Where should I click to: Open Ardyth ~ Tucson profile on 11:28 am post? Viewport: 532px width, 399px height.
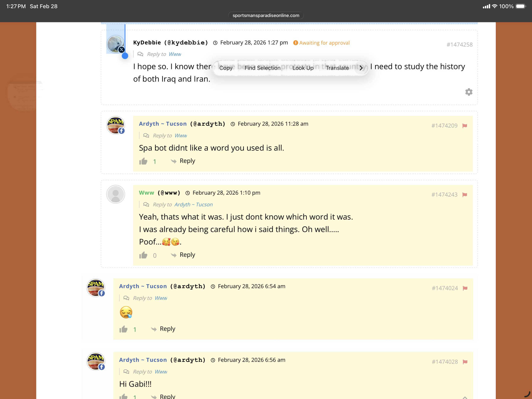pyautogui.click(x=163, y=124)
